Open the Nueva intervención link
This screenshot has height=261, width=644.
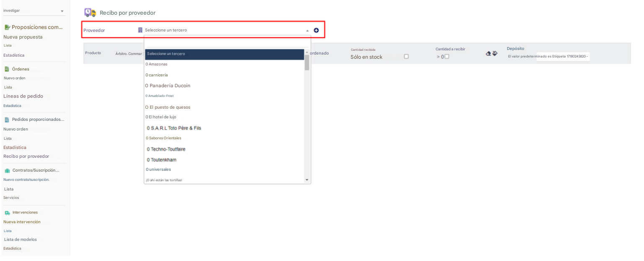point(22,222)
